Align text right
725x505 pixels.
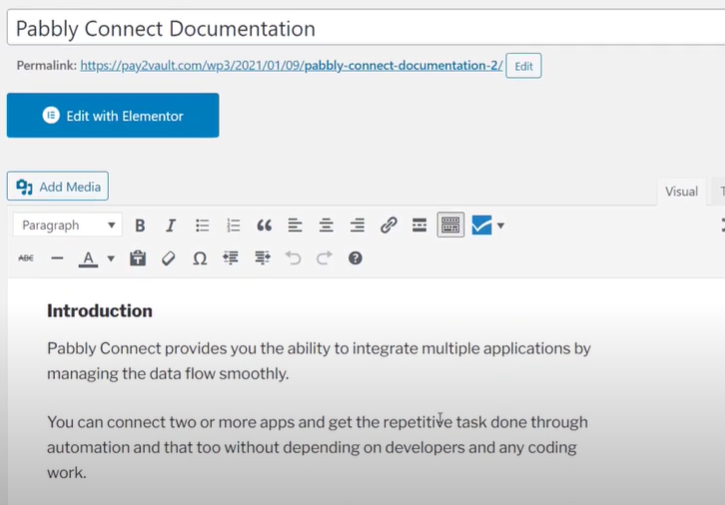coord(357,226)
